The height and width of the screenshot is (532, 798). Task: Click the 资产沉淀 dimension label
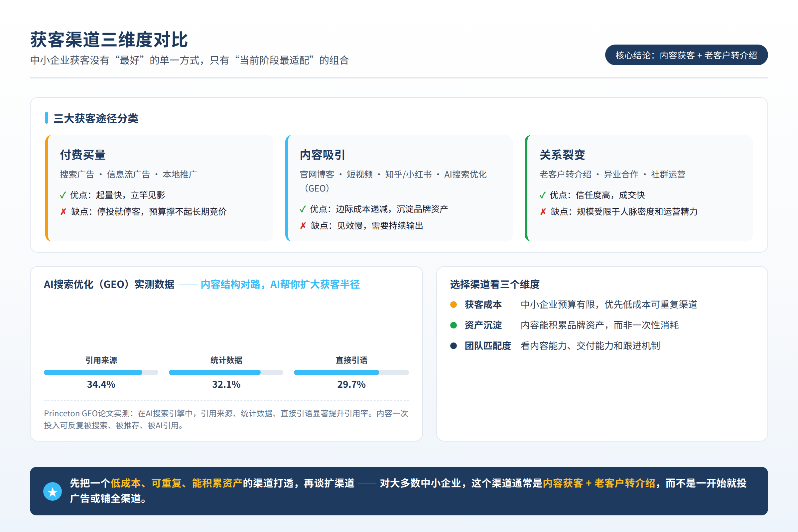(x=483, y=325)
